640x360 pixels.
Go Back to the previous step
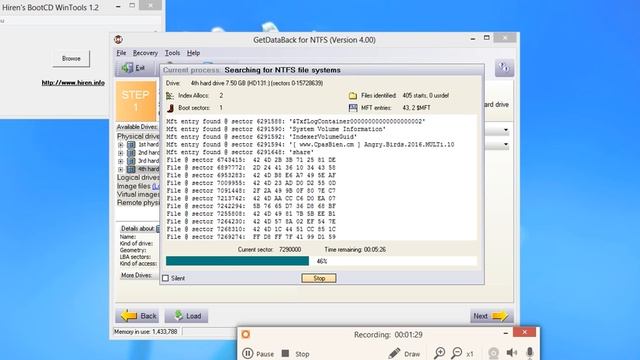[138, 316]
